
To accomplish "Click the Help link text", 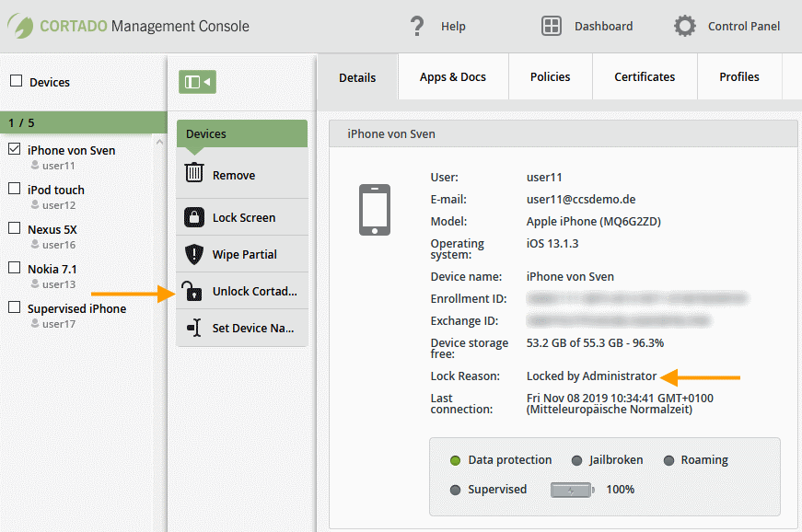I will [x=453, y=26].
